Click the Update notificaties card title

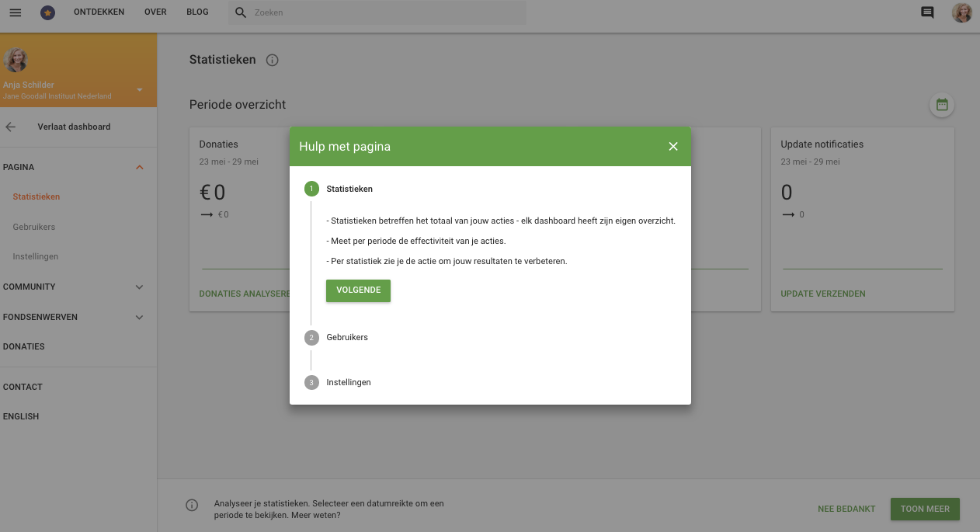pos(822,144)
